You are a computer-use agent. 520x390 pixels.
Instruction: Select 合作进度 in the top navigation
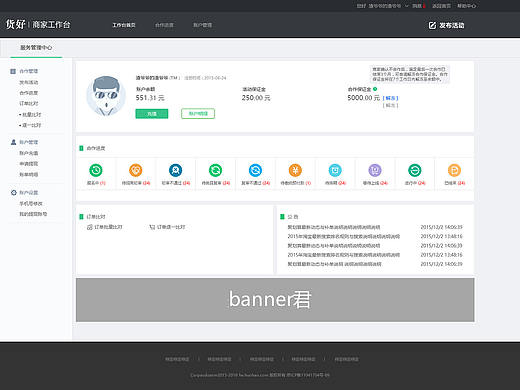pyautogui.click(x=164, y=25)
